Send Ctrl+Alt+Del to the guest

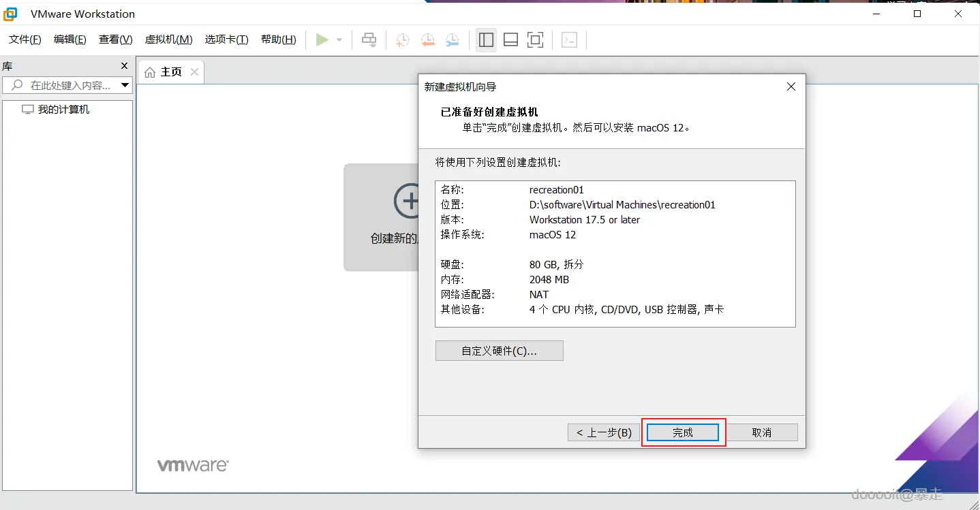[x=369, y=39]
